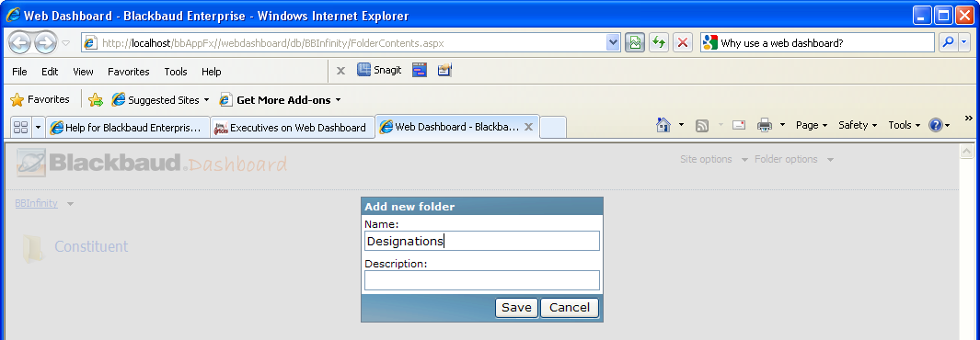Open the Tools menu in menu bar

(176, 72)
